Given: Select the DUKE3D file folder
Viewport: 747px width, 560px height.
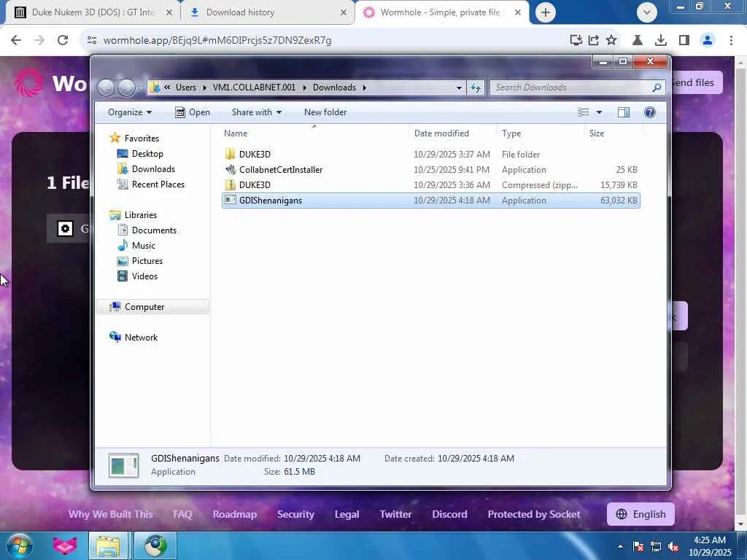Looking at the screenshot, I should tap(430, 155).
